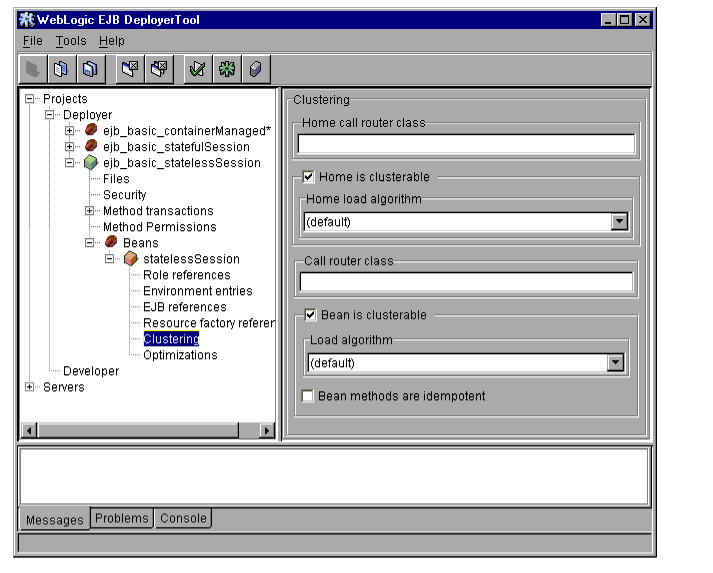The image size is (713, 573).
Task: Click the green checkmark validate toolbar icon
Action: (x=198, y=70)
